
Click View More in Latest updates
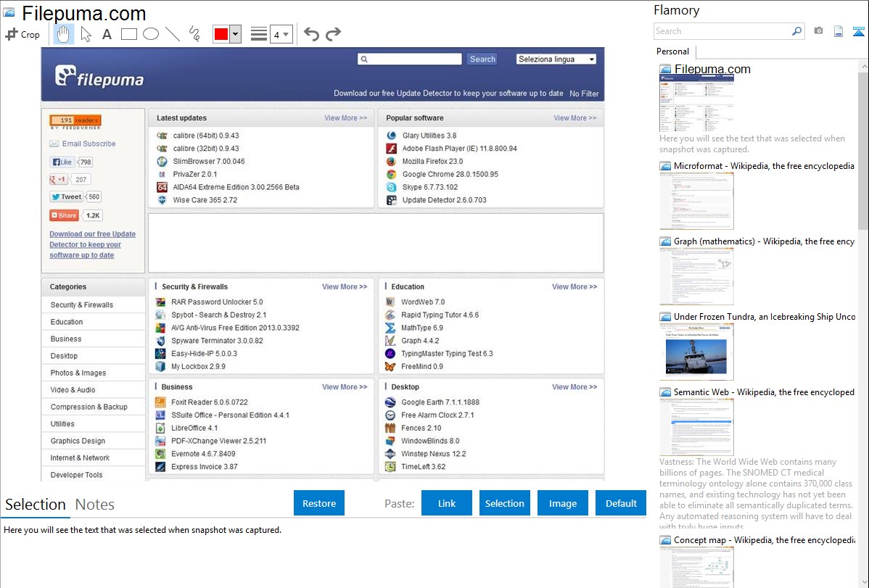(346, 118)
